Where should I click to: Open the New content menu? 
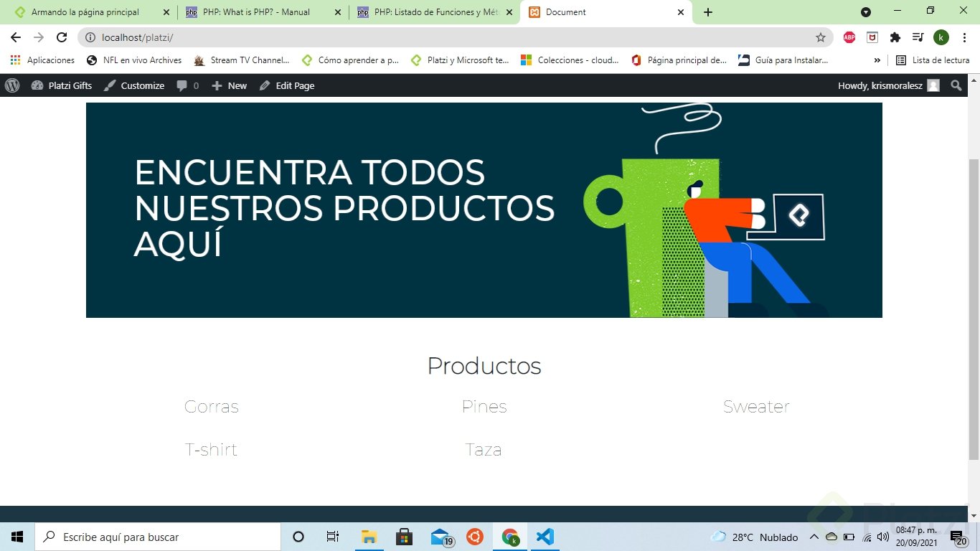click(229, 85)
